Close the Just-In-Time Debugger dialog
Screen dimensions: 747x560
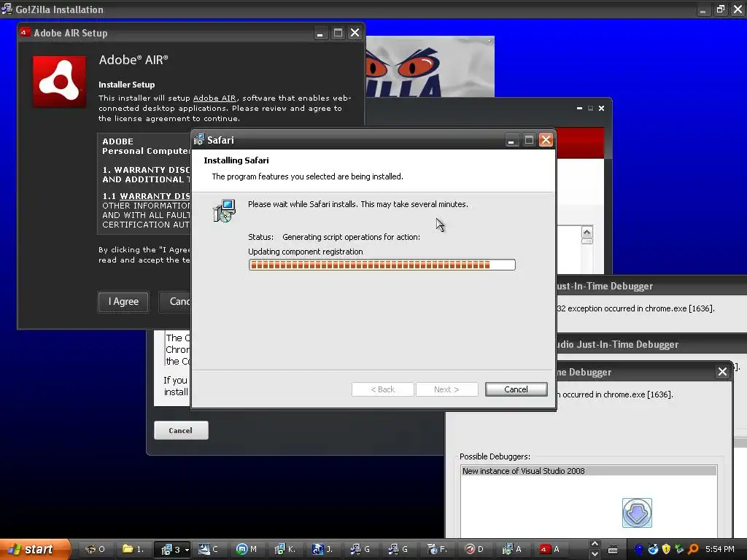click(x=722, y=372)
